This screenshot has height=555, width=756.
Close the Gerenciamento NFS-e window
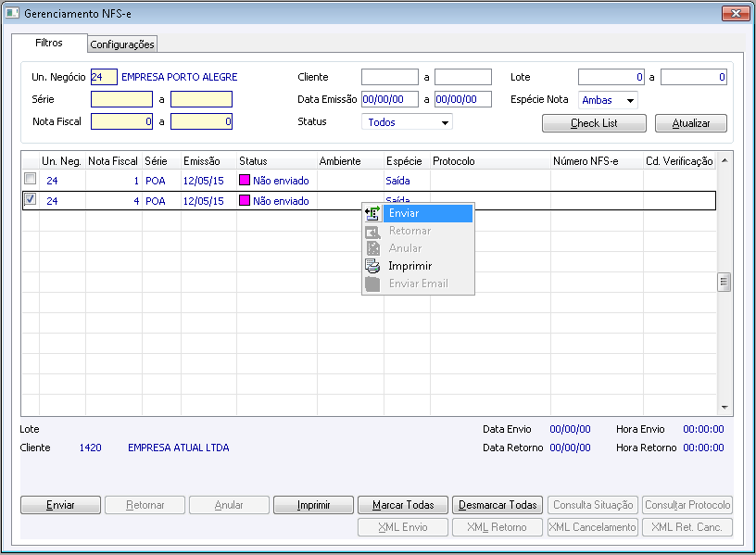point(736,14)
